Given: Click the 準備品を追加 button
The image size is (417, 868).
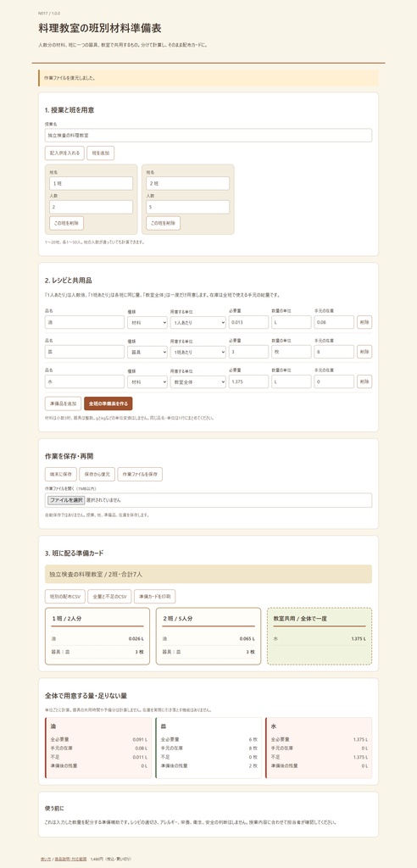Looking at the screenshot, I should click(x=63, y=403).
